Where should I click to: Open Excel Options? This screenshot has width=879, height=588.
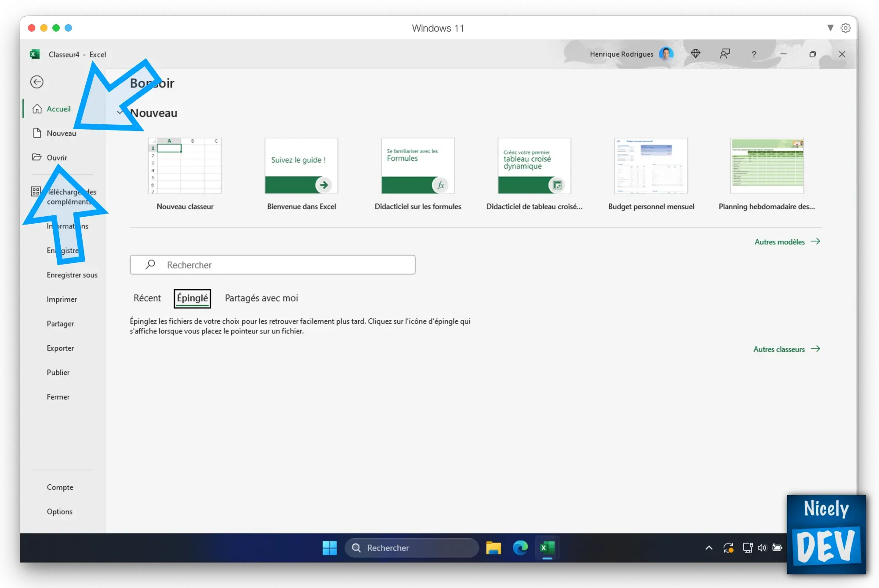[x=59, y=512]
